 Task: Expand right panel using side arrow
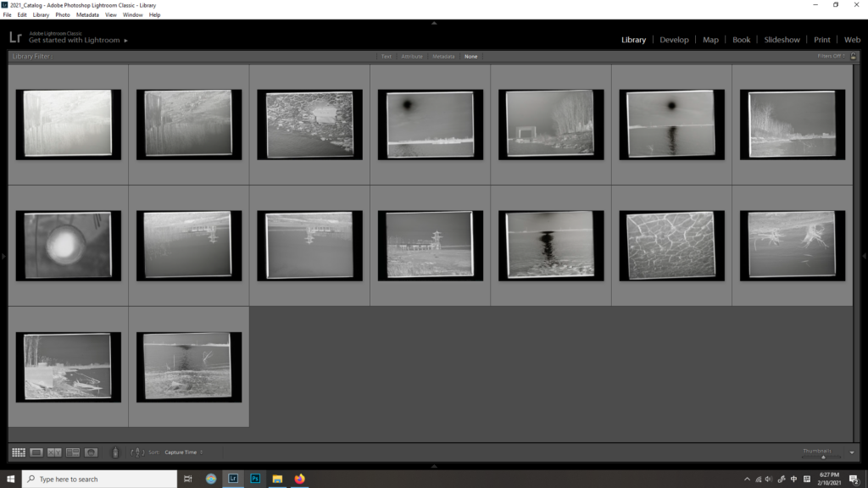click(x=865, y=256)
